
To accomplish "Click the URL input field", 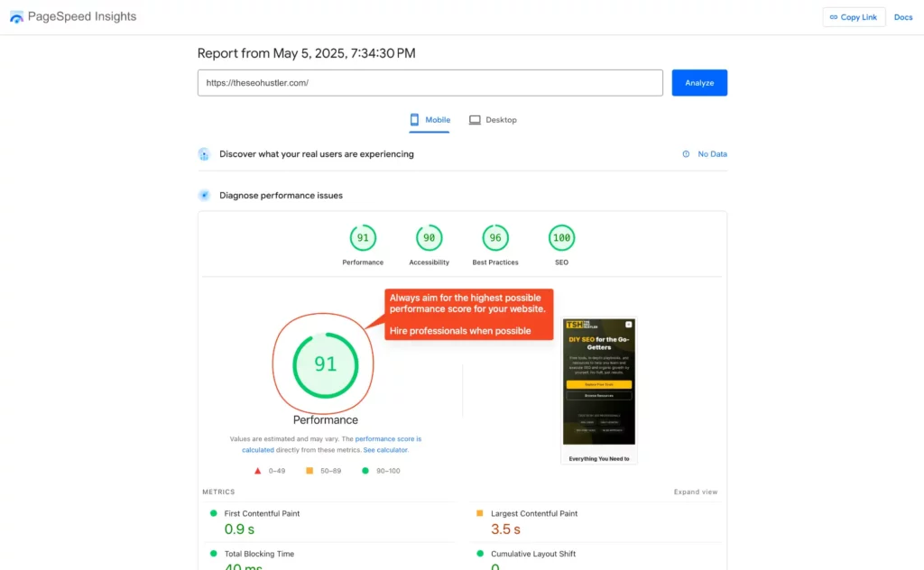I will 430,83.
